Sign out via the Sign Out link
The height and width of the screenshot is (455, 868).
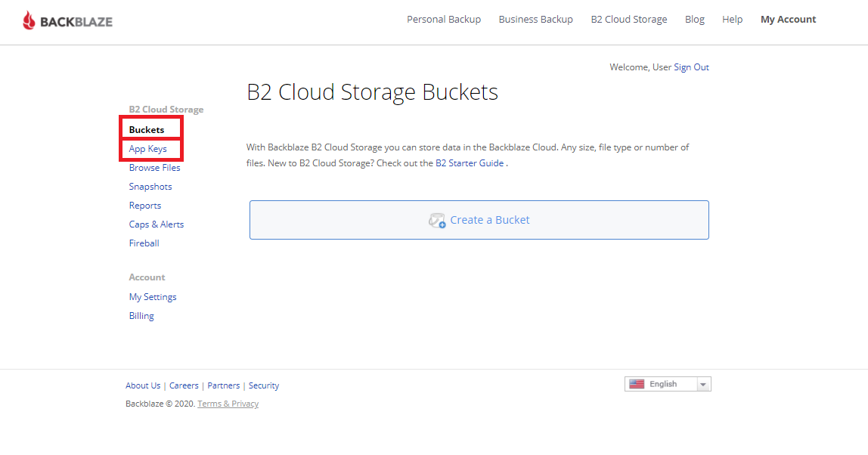691,67
